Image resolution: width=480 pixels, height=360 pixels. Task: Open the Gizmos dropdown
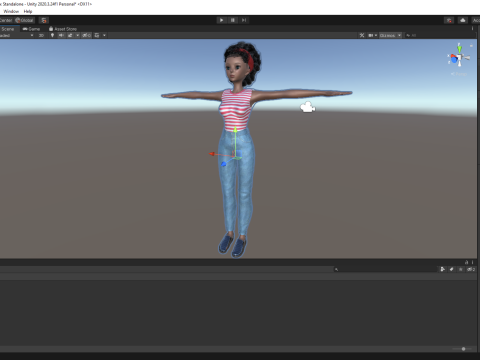[x=390, y=35]
